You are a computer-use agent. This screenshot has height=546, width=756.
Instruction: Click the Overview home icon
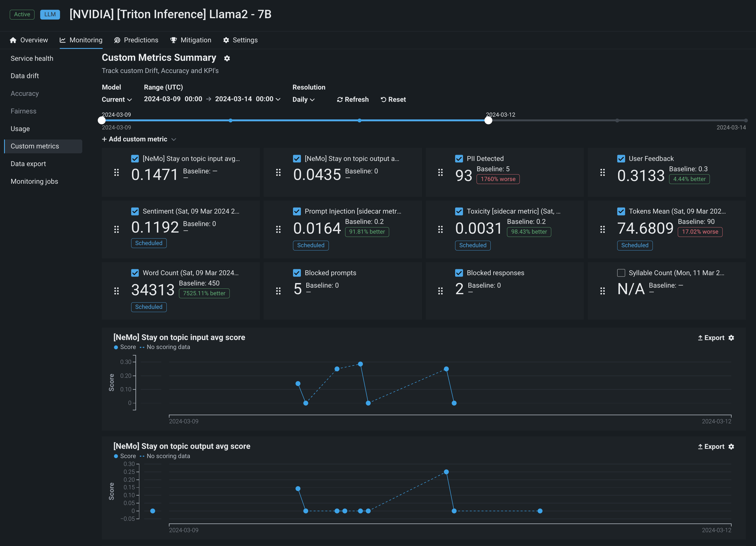click(x=13, y=40)
